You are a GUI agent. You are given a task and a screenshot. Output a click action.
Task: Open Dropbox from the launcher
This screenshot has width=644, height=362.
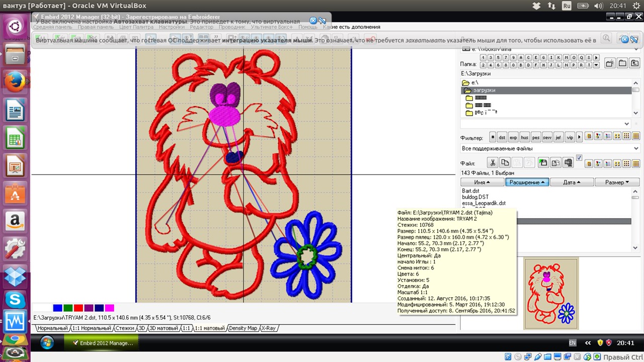(15, 276)
